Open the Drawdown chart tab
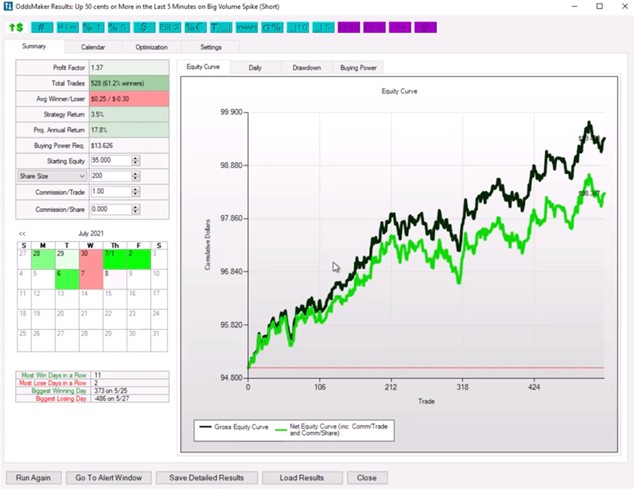This screenshot has width=634, height=490. [306, 68]
